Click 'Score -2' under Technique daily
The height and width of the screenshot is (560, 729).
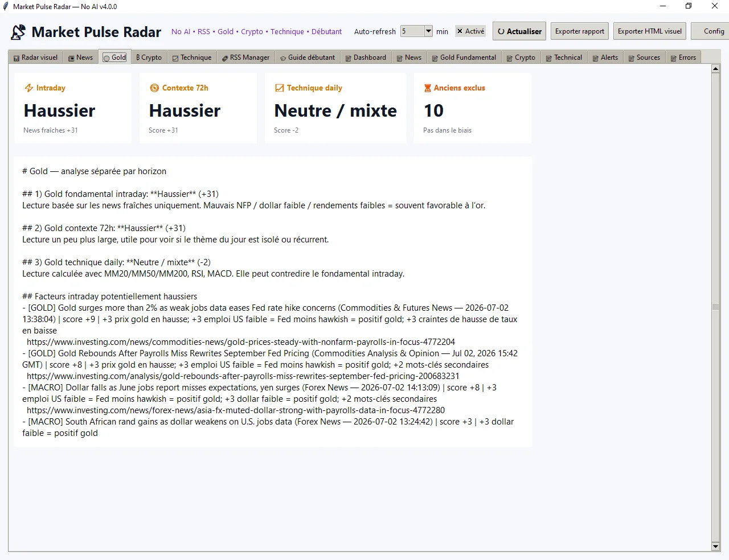coord(286,130)
